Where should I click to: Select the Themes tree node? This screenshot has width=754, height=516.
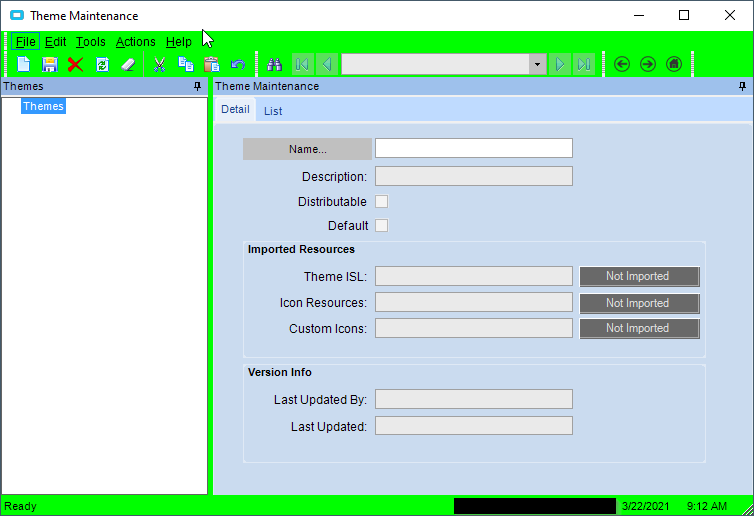click(x=43, y=106)
